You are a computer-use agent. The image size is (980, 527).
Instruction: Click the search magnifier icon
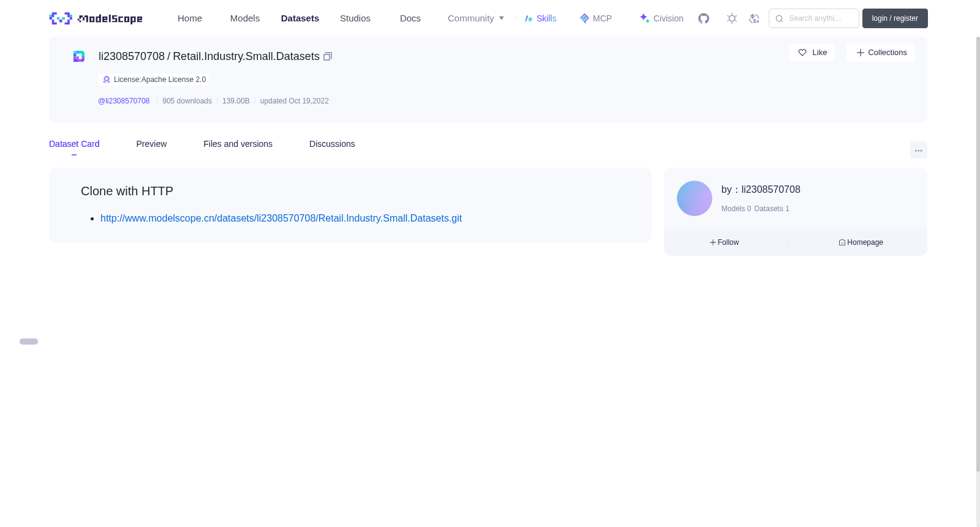779,18
